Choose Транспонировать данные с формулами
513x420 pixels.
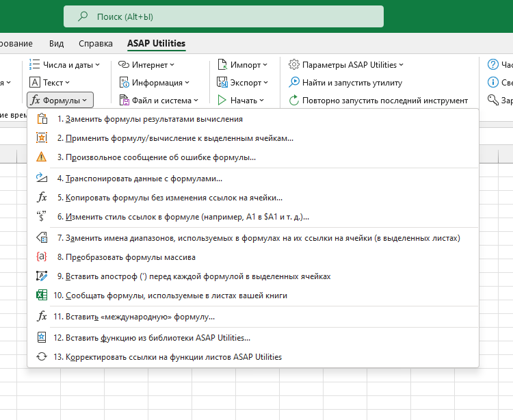253,179
